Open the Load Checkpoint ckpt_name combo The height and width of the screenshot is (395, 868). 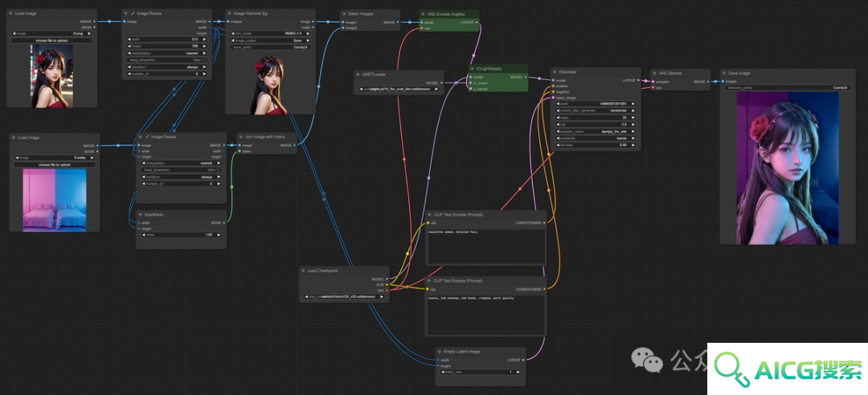[x=344, y=297]
